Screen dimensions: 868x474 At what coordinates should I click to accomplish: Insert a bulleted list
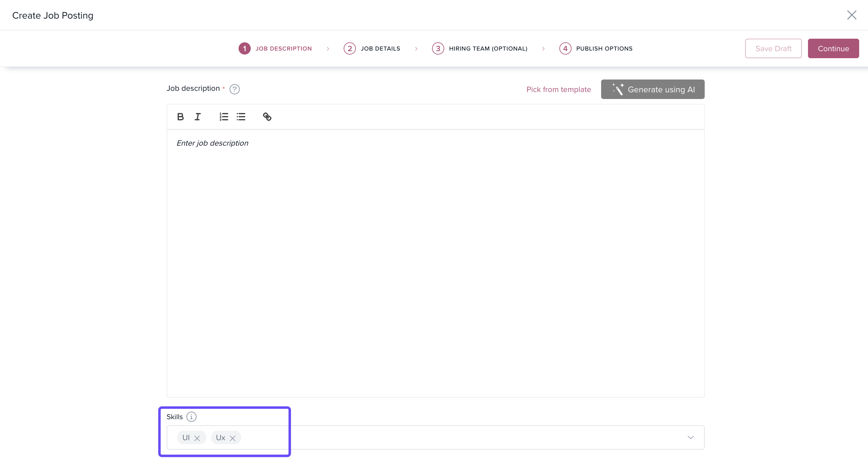click(241, 117)
